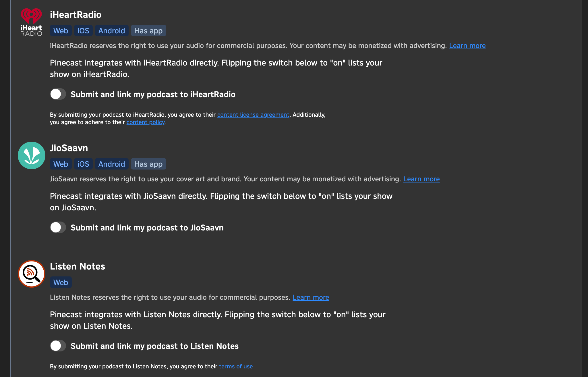
Task: Click the Listen Notes logo icon
Action: pyautogui.click(x=31, y=274)
